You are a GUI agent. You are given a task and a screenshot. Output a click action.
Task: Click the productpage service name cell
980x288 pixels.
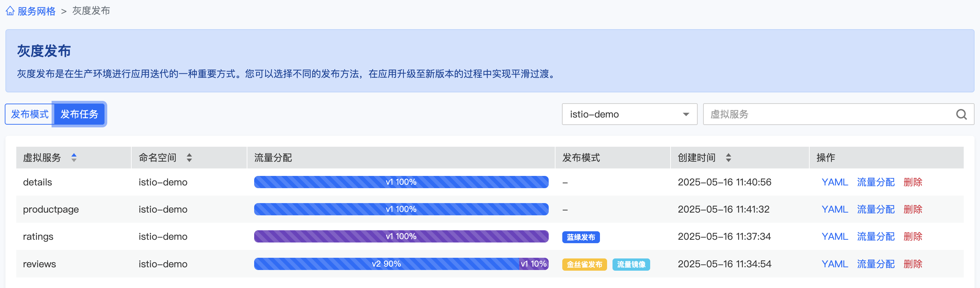click(x=51, y=209)
